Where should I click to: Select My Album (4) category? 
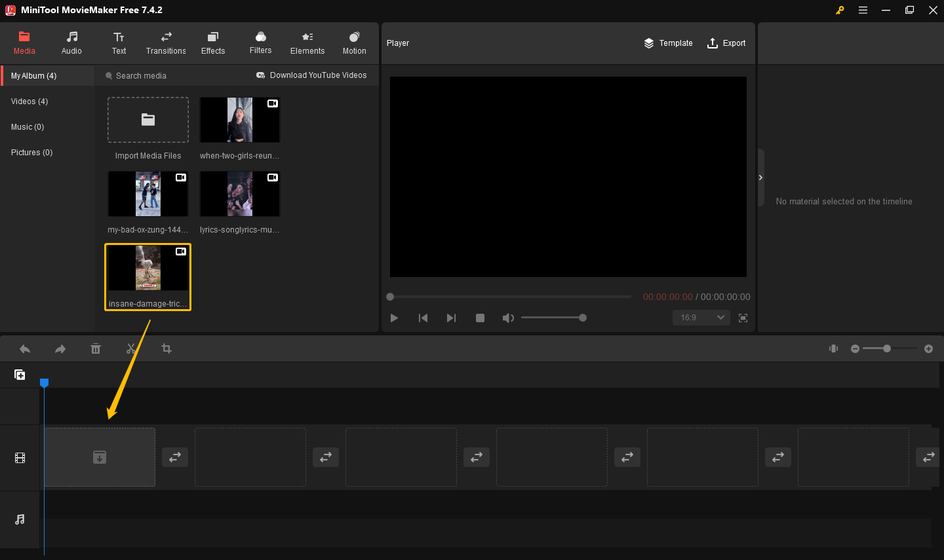[x=48, y=76]
